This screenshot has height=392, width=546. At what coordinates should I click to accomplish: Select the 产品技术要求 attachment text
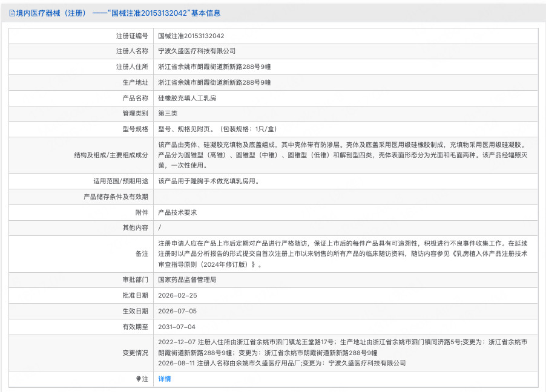tap(177, 212)
